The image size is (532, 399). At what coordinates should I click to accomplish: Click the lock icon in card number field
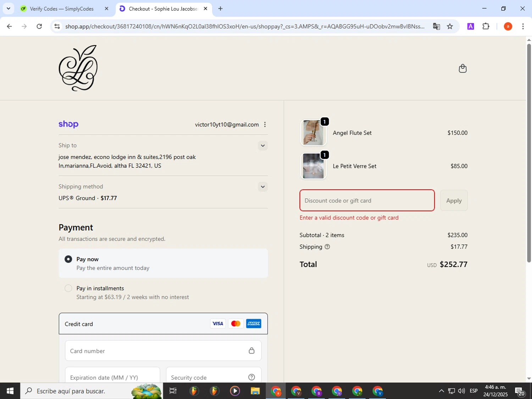[x=251, y=351]
